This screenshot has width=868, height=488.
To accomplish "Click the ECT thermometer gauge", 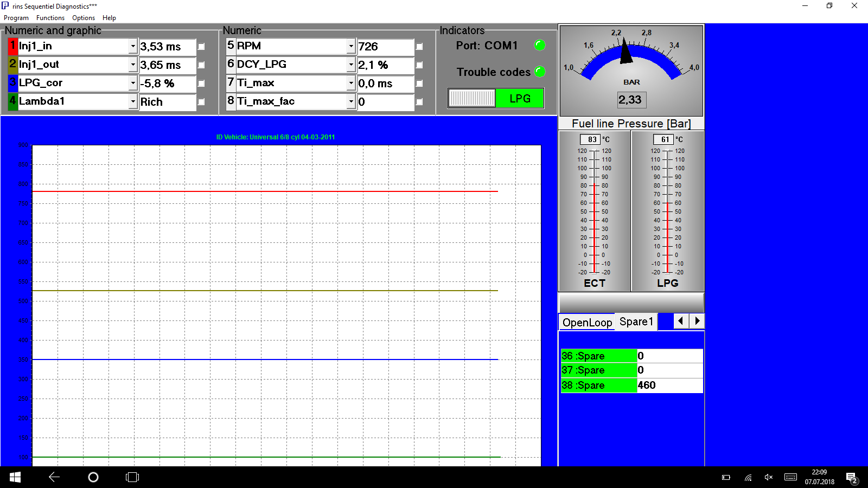I will click(x=595, y=211).
